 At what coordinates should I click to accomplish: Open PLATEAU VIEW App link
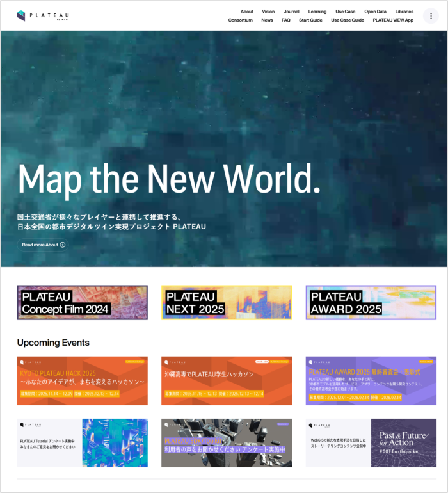point(393,20)
